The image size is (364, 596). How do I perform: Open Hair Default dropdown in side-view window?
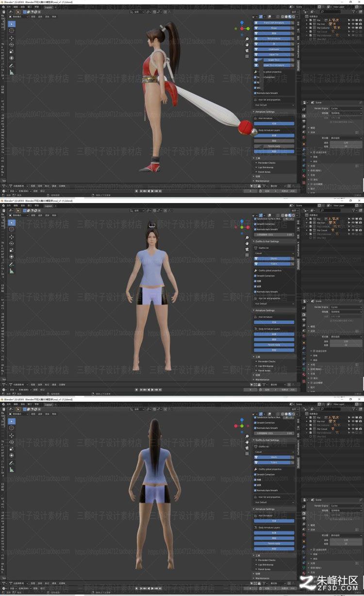[x=274, y=105]
